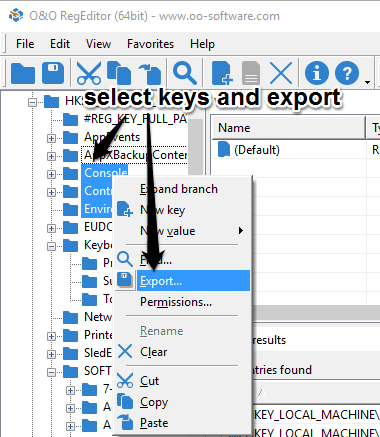Click the Copy pages toolbar icon
The width and height of the screenshot is (380, 437).
pyautogui.click(x=119, y=73)
